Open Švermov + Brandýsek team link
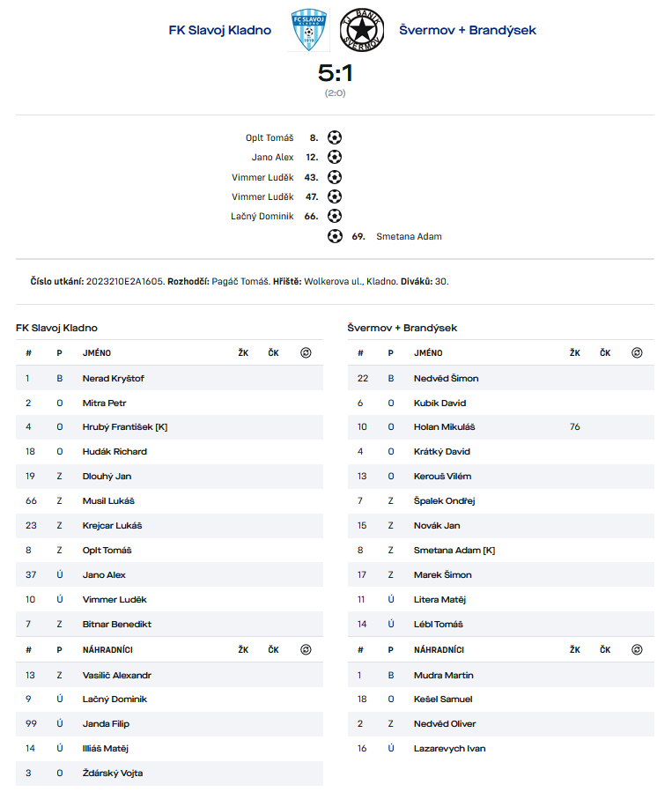The height and width of the screenshot is (792, 672). coord(468,30)
